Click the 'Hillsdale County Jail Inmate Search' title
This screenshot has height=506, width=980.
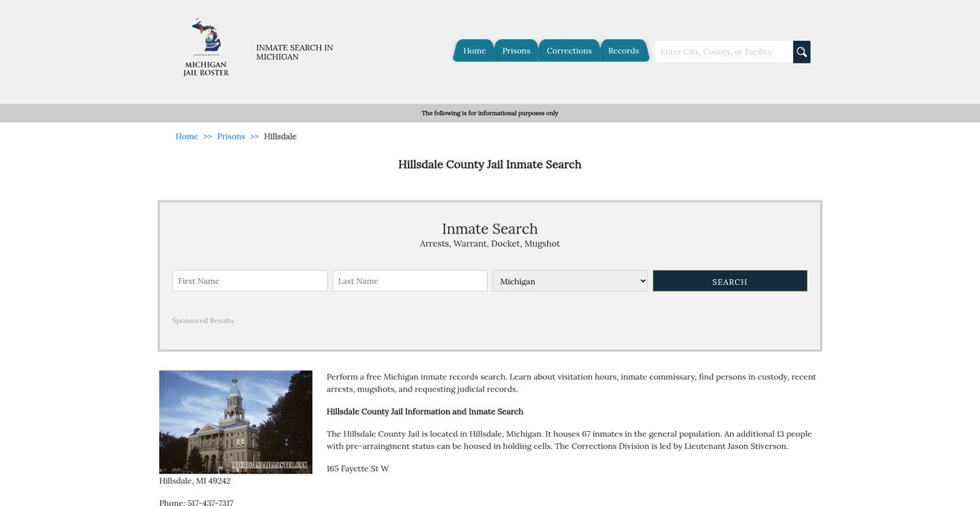coord(490,164)
